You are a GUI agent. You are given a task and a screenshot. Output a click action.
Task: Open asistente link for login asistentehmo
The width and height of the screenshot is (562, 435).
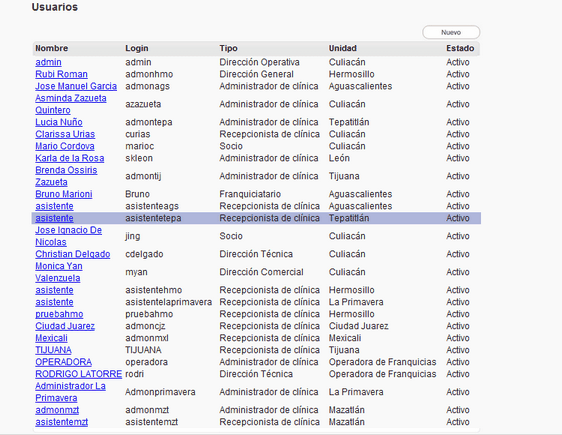tap(54, 290)
